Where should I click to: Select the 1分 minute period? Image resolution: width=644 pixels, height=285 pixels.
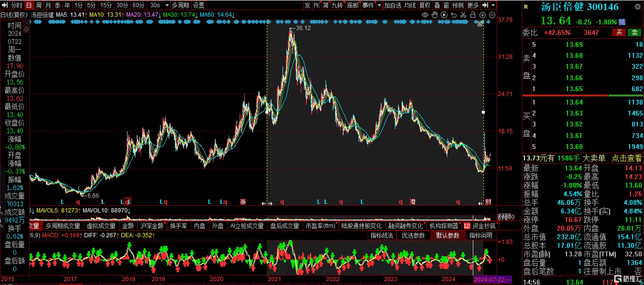pyautogui.click(x=78, y=5)
